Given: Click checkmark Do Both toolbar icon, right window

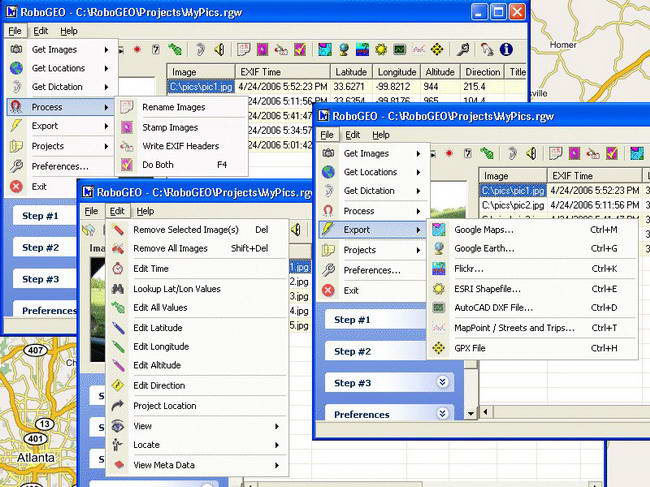Looking at the screenshot, I should pyautogui.click(x=611, y=153).
